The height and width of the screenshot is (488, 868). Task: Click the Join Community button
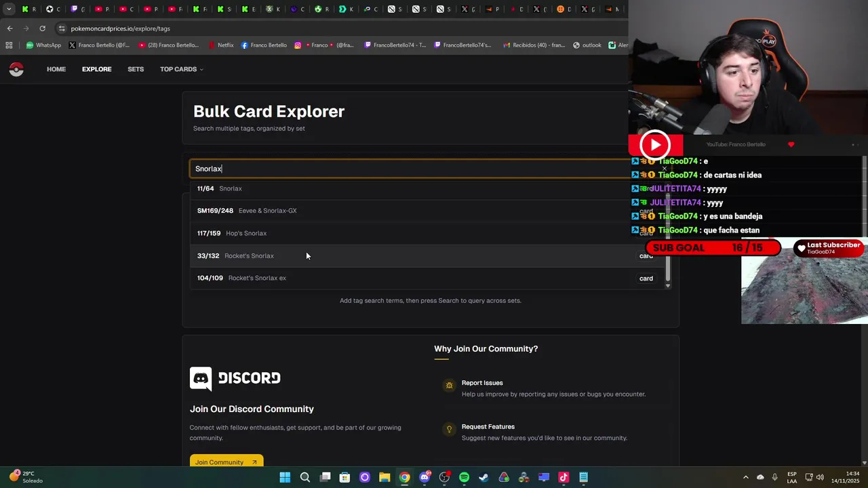click(x=226, y=462)
